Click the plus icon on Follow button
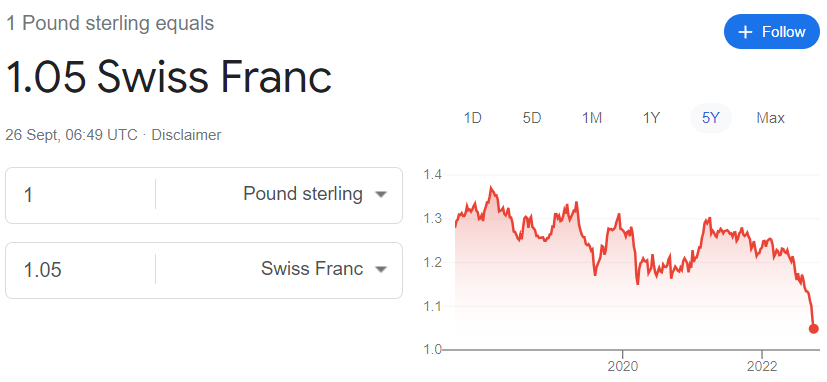The width and height of the screenshot is (827, 382). click(745, 32)
